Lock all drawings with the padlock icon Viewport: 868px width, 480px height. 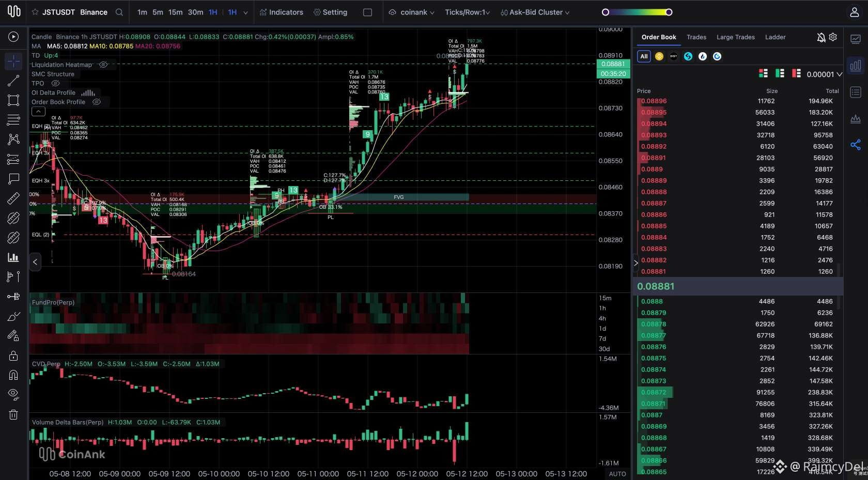click(13, 355)
